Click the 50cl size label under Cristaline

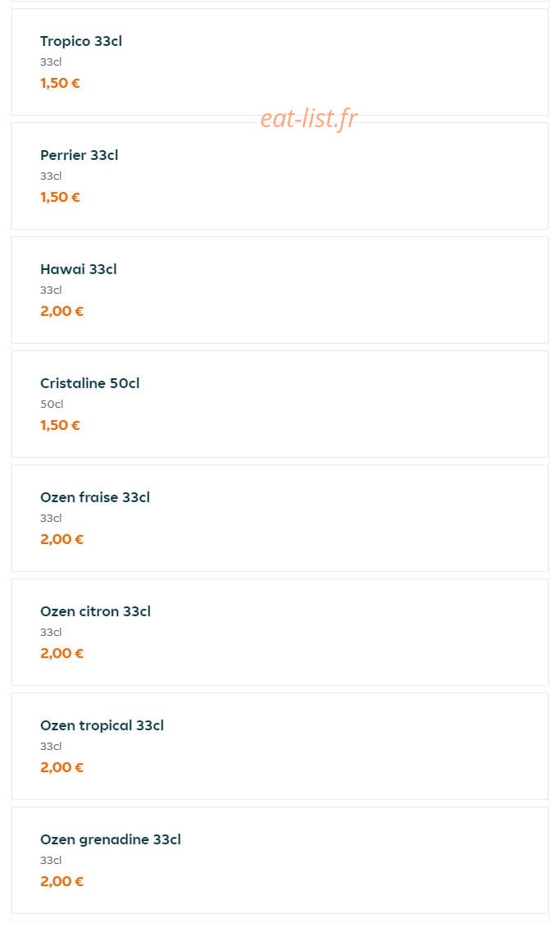(x=52, y=405)
